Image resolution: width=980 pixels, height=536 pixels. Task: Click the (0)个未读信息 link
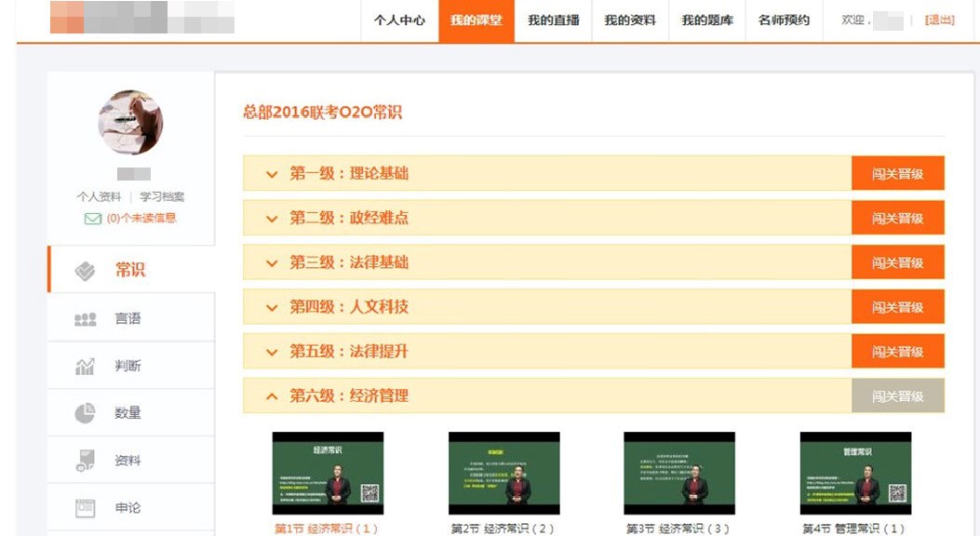[x=141, y=218]
